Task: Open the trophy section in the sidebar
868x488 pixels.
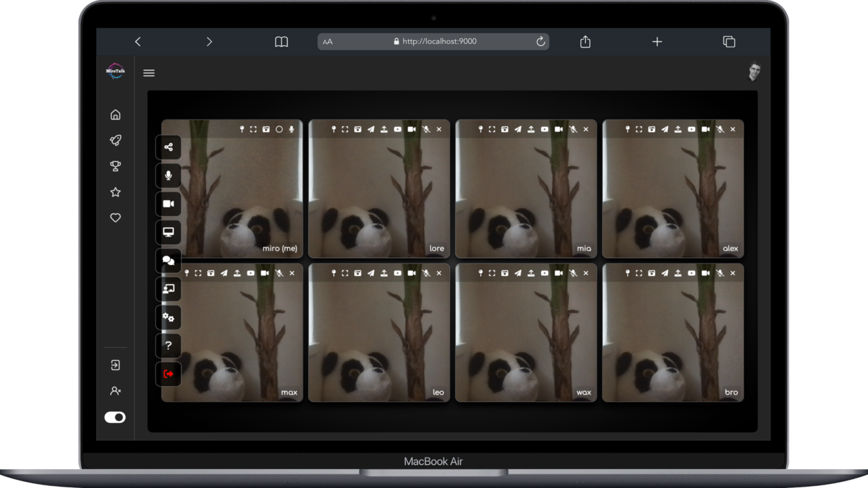Action: pyautogui.click(x=115, y=166)
